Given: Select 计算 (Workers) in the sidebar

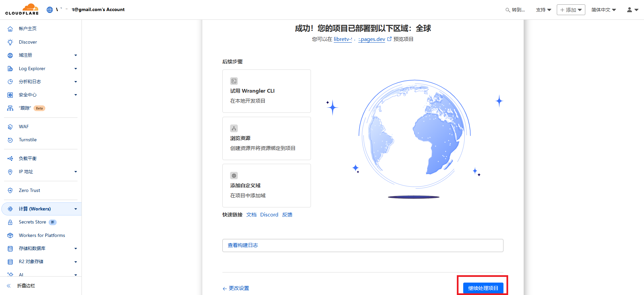Looking at the screenshot, I should coord(35,209).
